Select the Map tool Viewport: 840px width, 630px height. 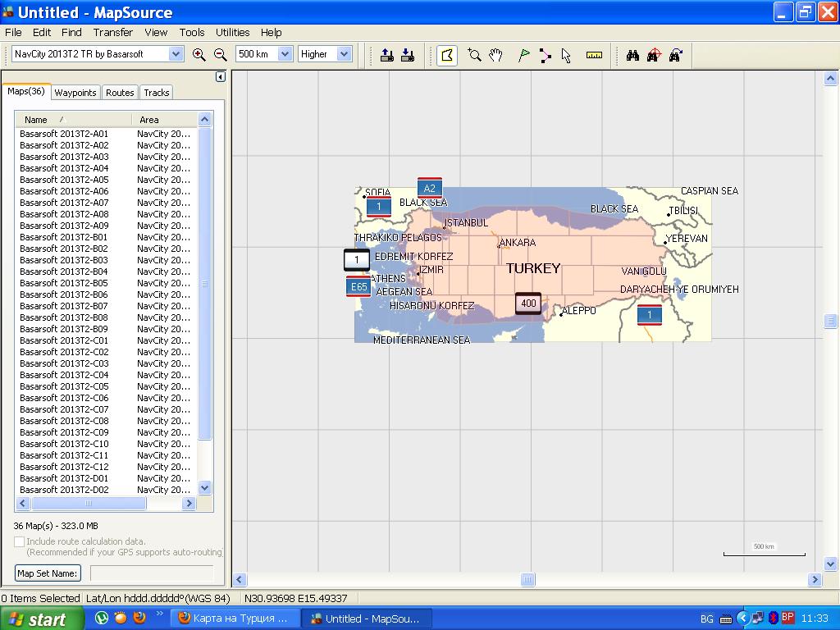tap(447, 55)
